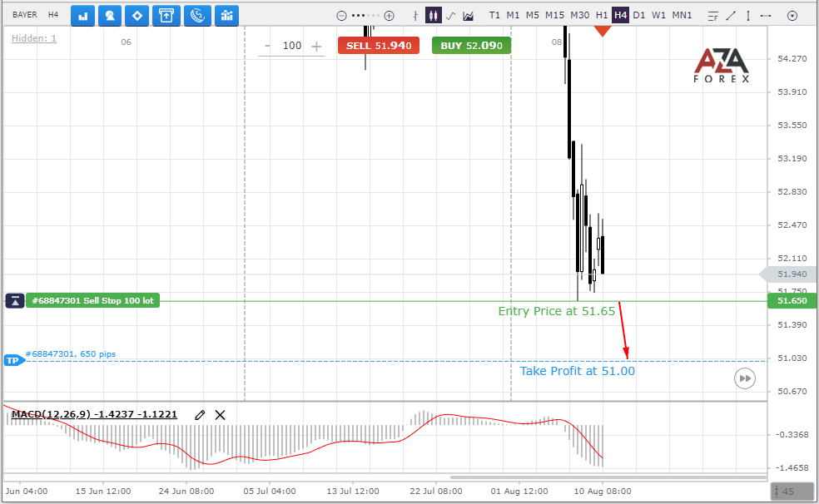Click the blue diamond icon button
Screen dimensions: 819x504
point(136,16)
